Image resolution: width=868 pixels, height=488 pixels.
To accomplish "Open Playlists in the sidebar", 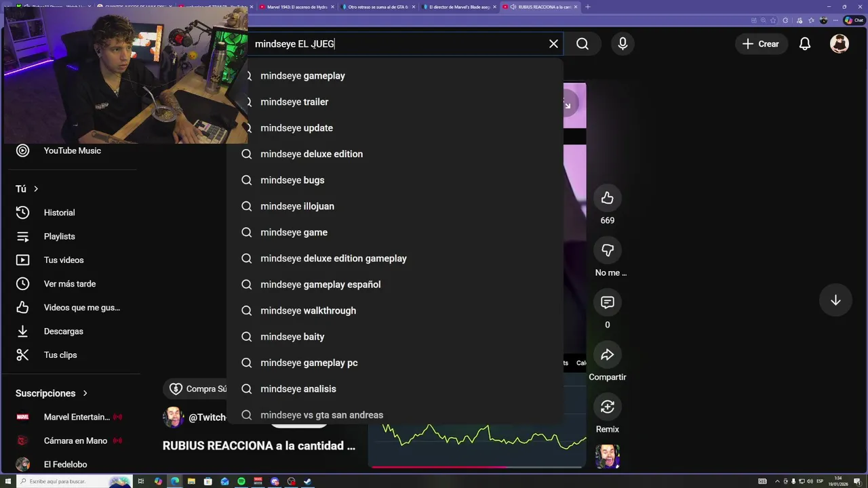I will pyautogui.click(x=71, y=237).
